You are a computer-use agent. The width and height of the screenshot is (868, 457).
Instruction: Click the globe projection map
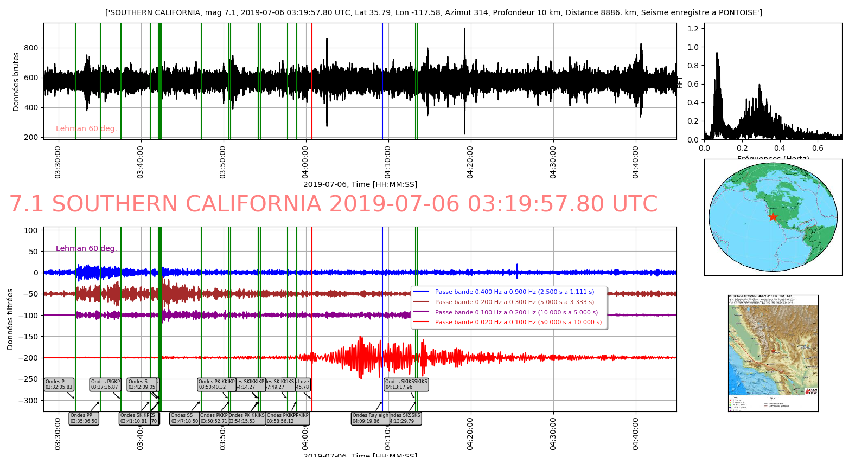(773, 217)
